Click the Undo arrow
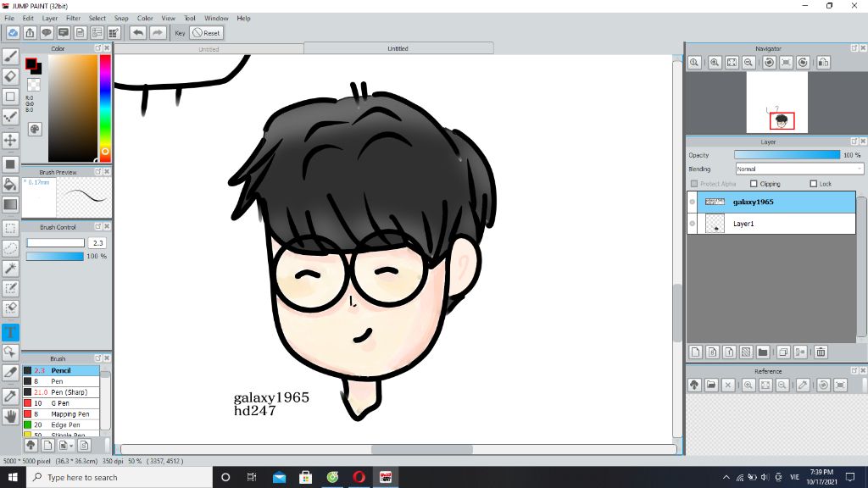Viewport: 868px width, 488px height. point(138,33)
